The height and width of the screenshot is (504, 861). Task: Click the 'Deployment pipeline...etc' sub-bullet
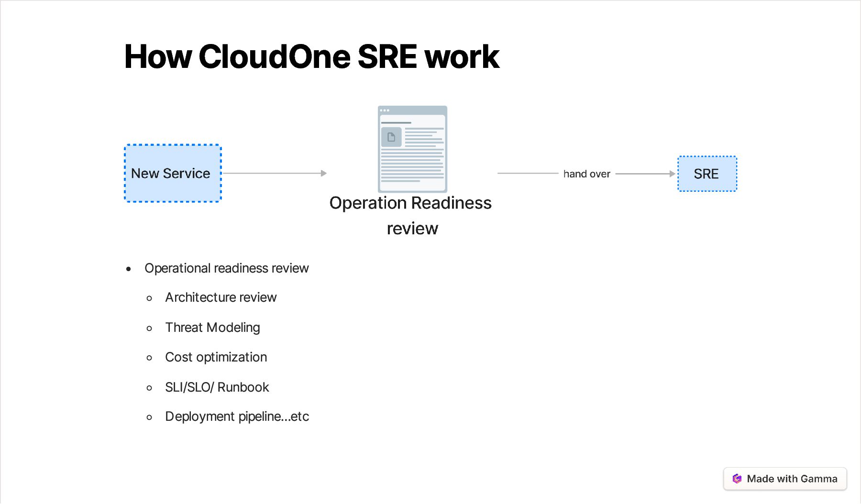coord(237,416)
